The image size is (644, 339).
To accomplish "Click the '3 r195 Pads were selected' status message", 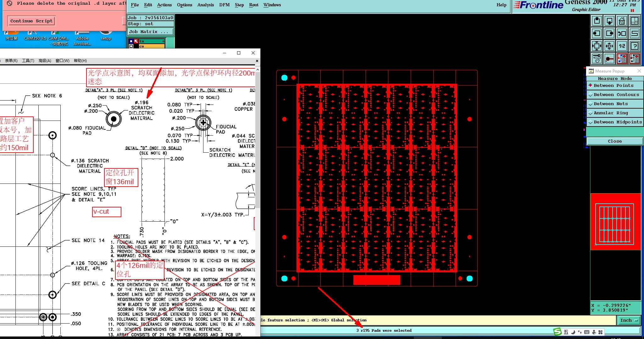I will 384,331.
